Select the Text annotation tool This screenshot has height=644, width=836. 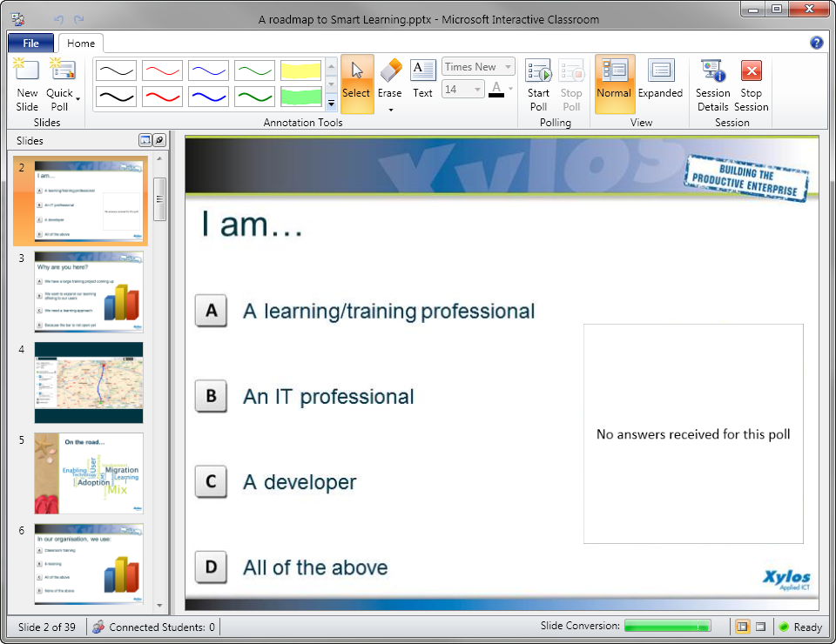pyautogui.click(x=423, y=79)
